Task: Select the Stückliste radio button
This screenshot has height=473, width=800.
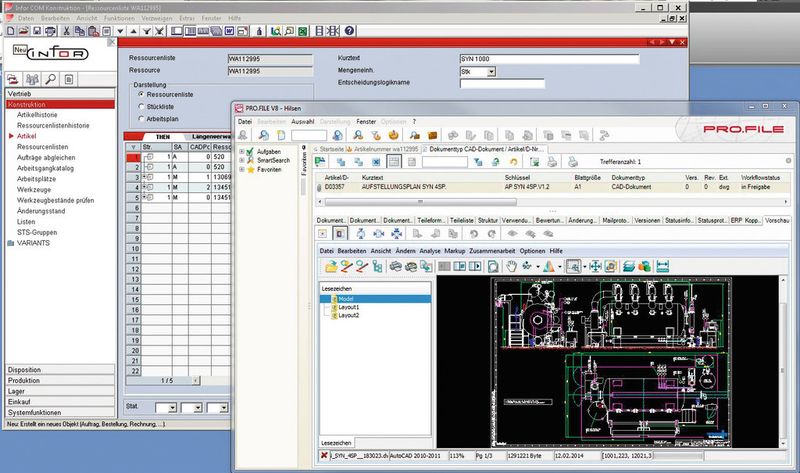Action: point(141,107)
